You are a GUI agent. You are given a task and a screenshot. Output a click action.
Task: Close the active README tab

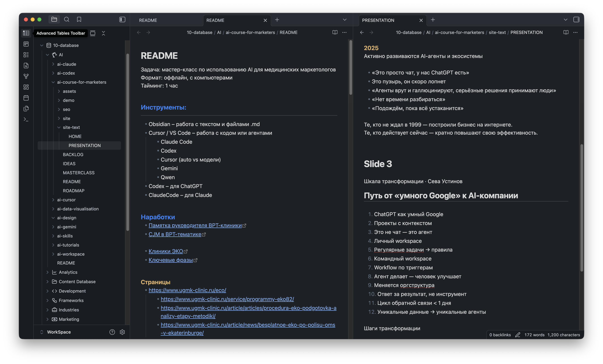click(265, 20)
